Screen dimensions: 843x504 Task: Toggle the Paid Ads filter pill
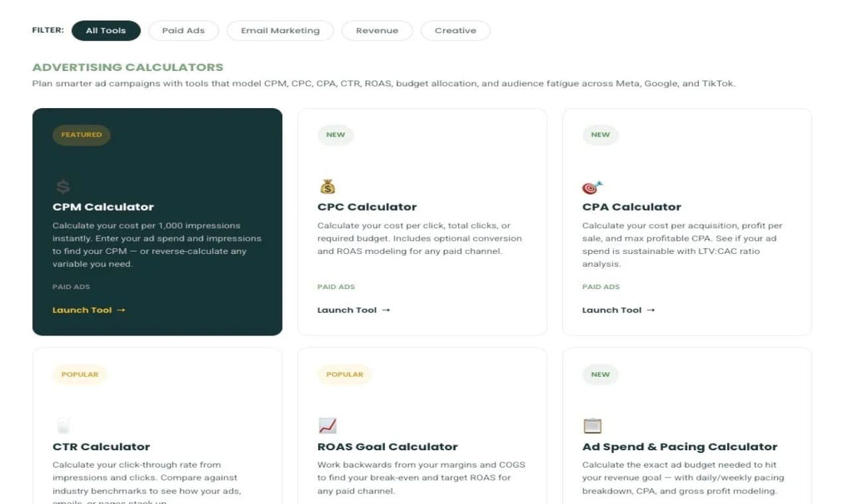tap(183, 30)
